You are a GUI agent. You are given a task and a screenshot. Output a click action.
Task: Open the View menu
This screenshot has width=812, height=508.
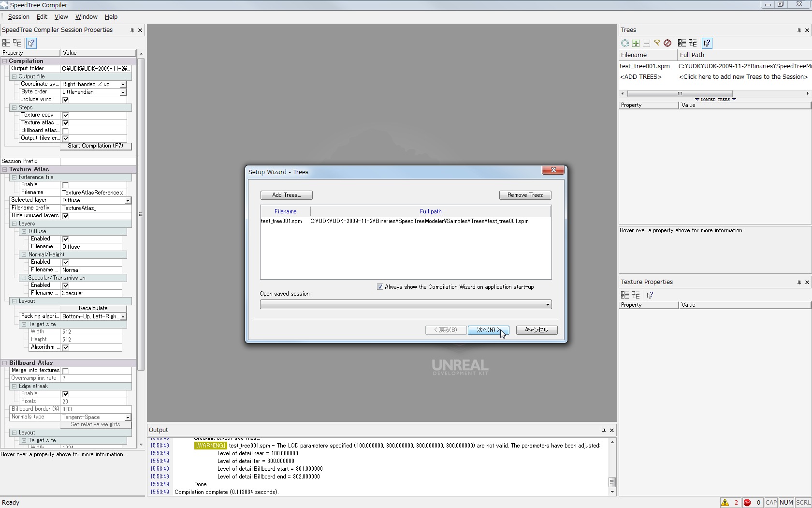61,17
